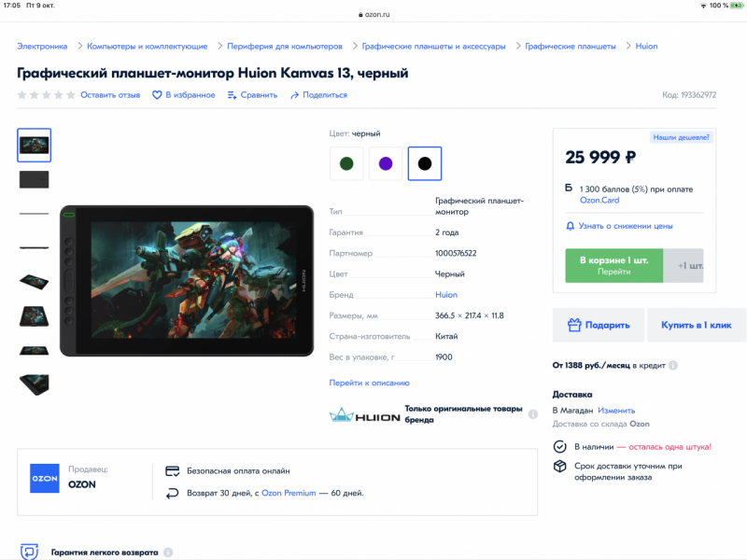
Task: Go to cart via В корзине button
Action: point(613,265)
